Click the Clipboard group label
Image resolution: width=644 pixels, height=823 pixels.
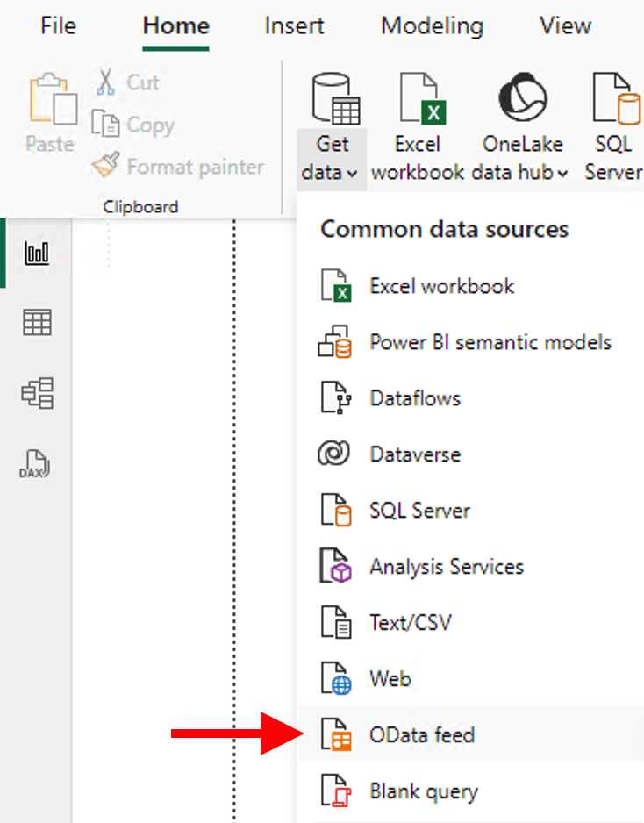click(x=140, y=207)
